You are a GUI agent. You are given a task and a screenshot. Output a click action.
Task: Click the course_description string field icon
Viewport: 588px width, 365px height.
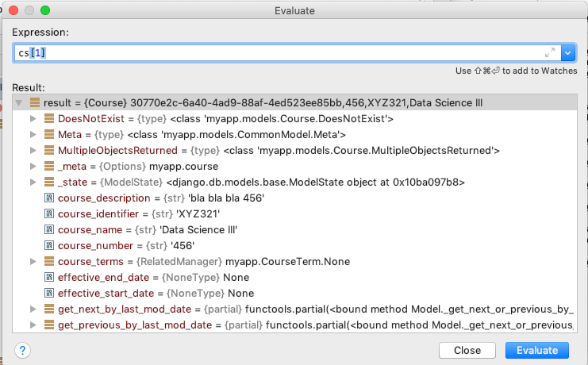click(x=49, y=198)
